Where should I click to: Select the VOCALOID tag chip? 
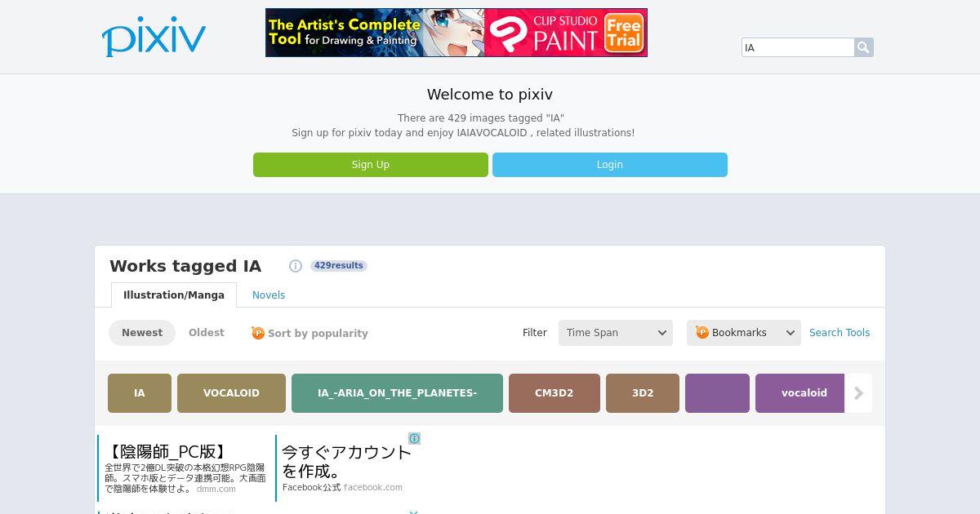tap(231, 393)
